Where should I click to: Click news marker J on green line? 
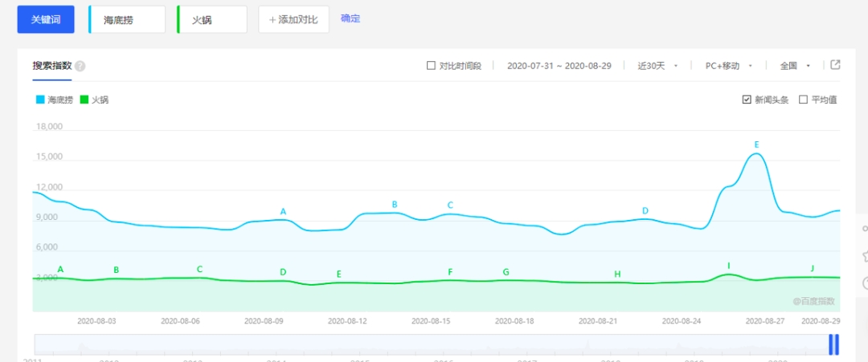(x=812, y=268)
